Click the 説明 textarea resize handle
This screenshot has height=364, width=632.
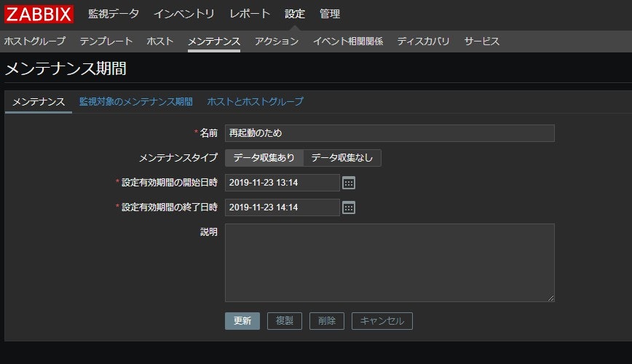551,298
